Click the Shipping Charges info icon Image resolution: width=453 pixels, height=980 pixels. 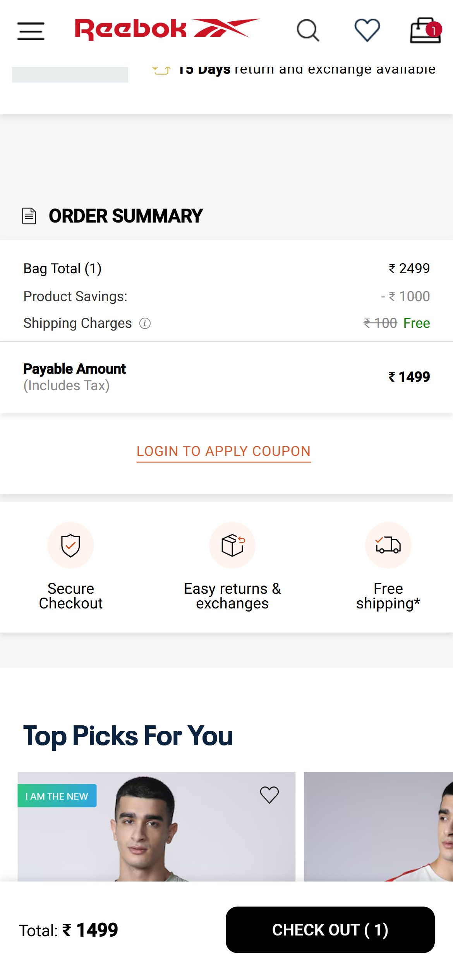[x=145, y=323]
